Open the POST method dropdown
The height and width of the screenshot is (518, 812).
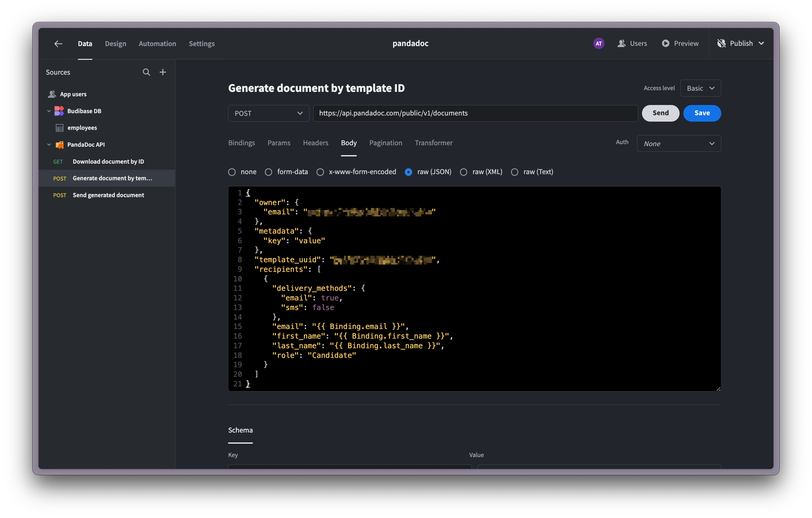(x=268, y=113)
